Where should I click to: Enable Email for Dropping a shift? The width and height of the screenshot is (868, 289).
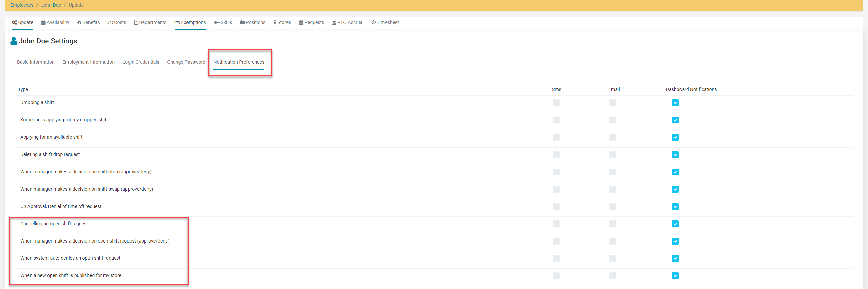pyautogui.click(x=613, y=103)
